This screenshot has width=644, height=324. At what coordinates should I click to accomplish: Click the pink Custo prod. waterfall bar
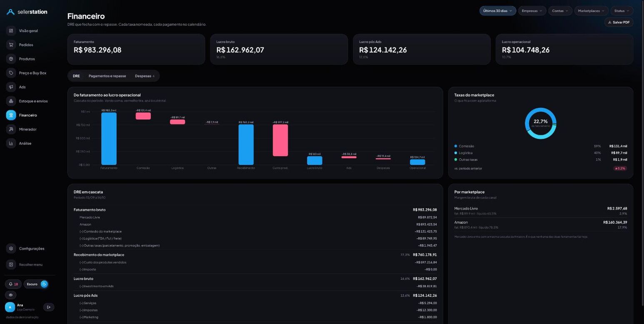click(x=280, y=140)
